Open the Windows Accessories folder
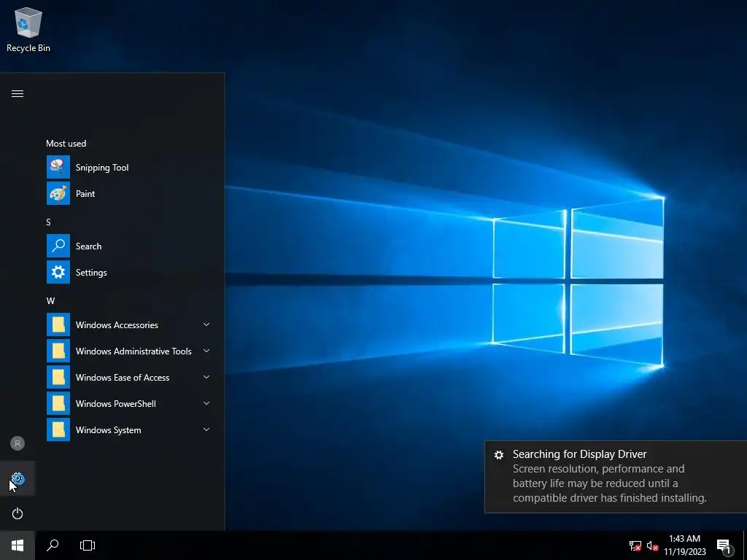The height and width of the screenshot is (560, 747). click(x=130, y=324)
